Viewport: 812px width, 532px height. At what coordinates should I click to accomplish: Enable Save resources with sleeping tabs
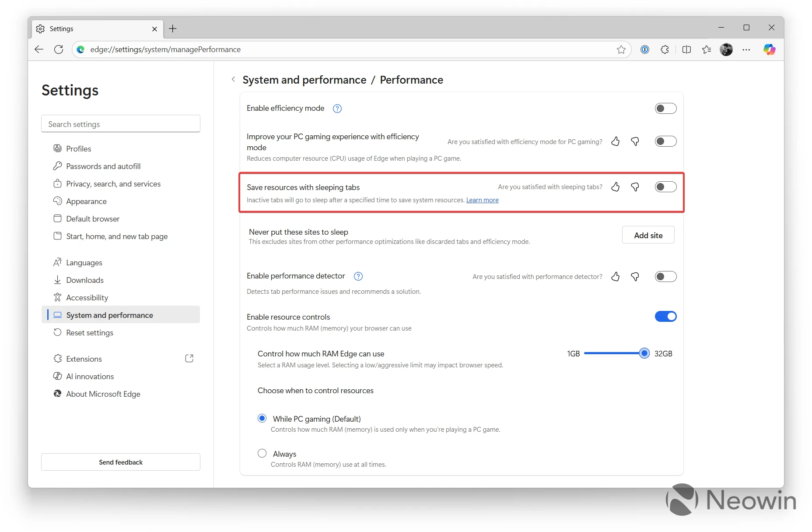[x=665, y=187]
